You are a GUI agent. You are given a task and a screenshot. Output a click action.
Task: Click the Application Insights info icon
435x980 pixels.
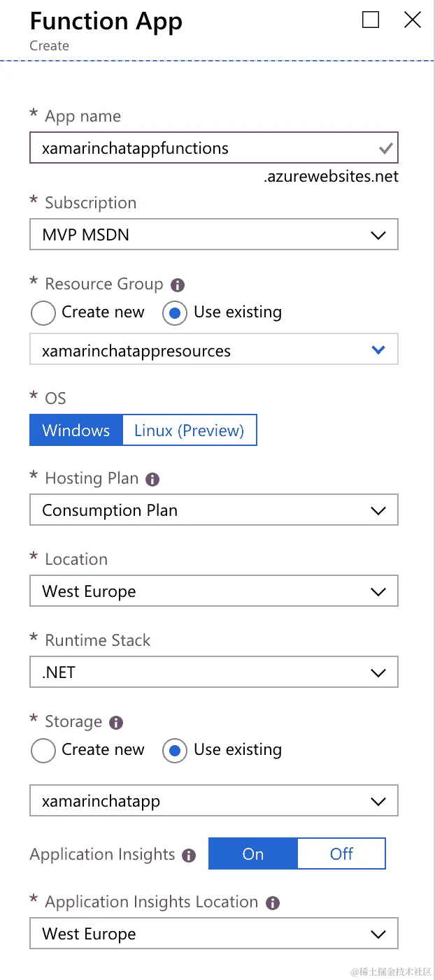[188, 856]
